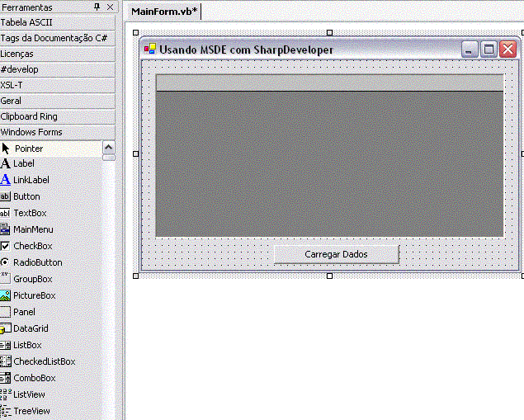This screenshot has height=420, width=524.
Task: Close the designed form window
Action: click(508, 50)
